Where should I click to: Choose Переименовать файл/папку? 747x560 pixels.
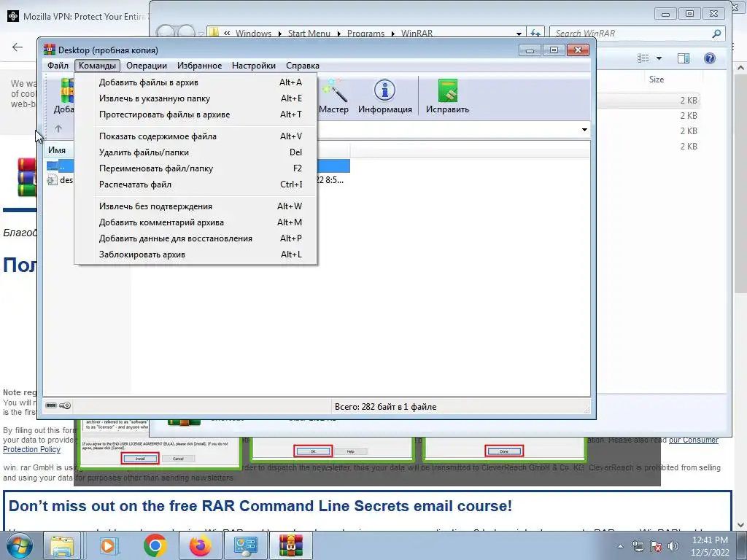tap(196, 168)
